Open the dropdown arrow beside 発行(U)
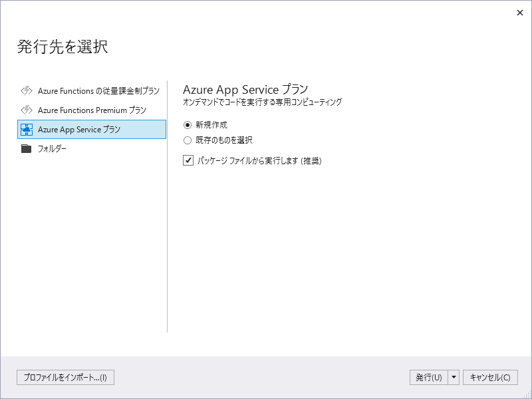The height and width of the screenshot is (399, 532). pyautogui.click(x=454, y=377)
